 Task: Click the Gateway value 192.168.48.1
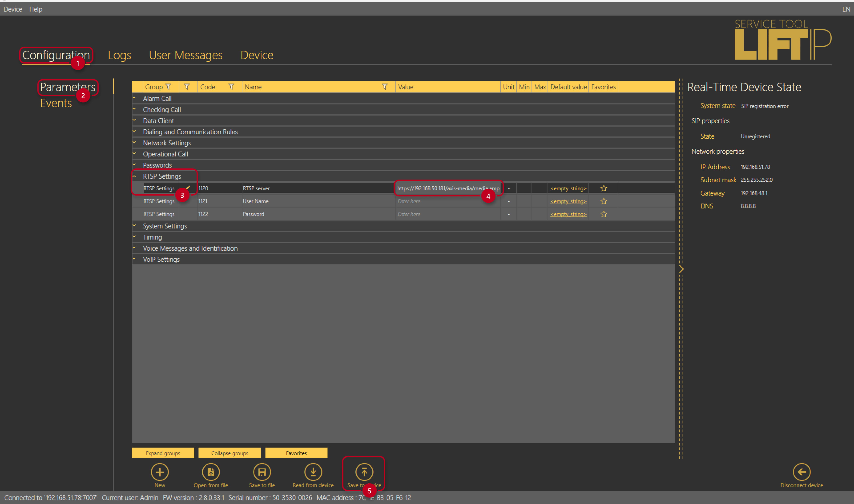coord(754,193)
